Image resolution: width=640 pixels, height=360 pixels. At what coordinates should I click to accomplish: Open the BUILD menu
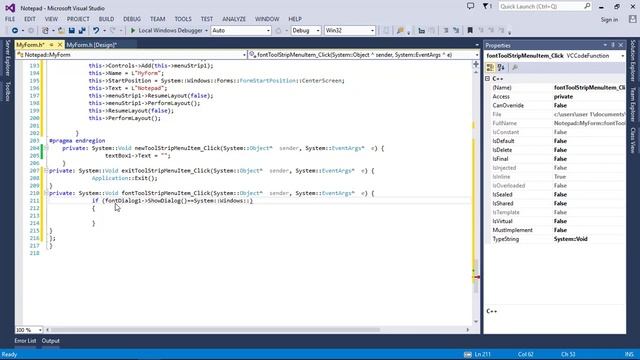coord(106,19)
